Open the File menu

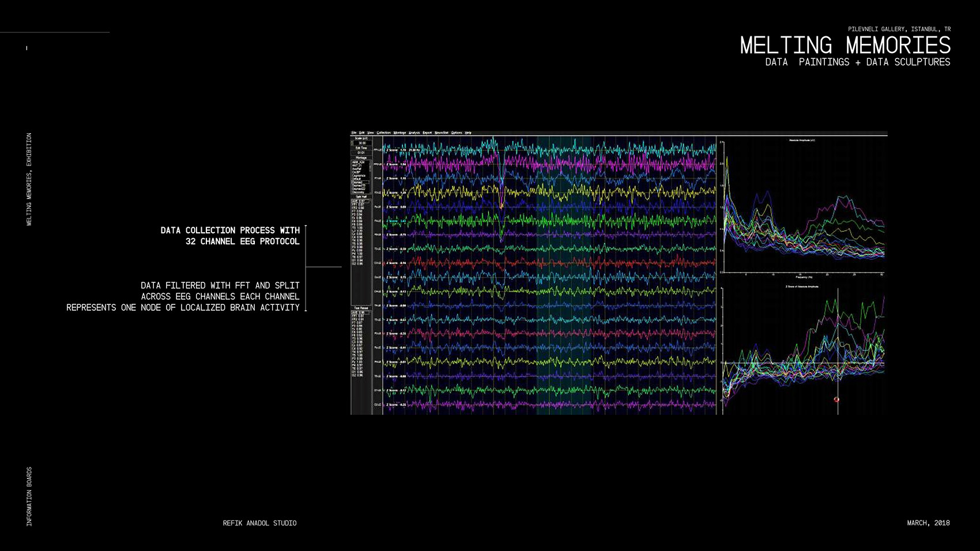pos(354,133)
